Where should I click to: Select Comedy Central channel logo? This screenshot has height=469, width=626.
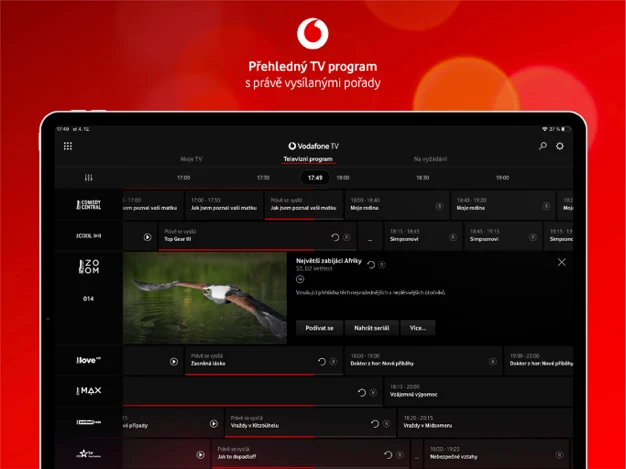pos(89,205)
